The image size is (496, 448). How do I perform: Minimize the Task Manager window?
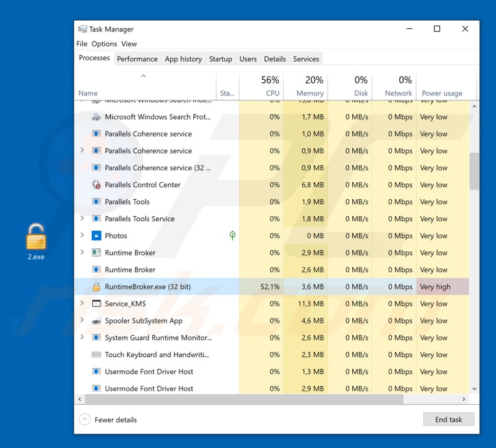click(x=409, y=29)
